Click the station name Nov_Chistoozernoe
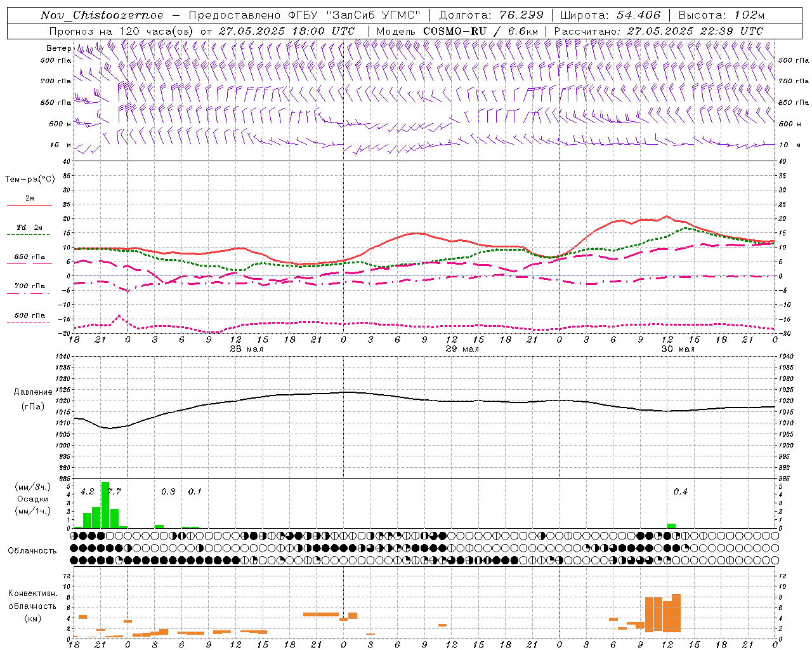812x650 pixels. pos(101,15)
